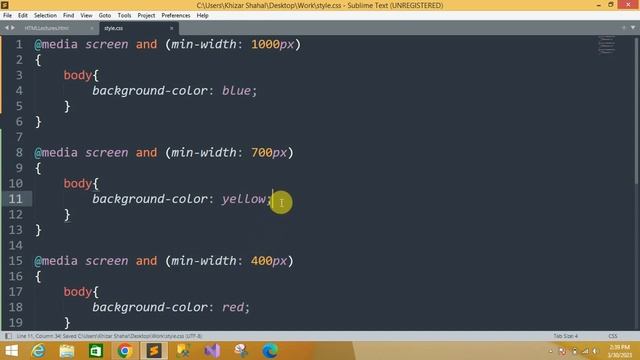Click 'screen' keyword on line 1
This screenshot has width=640, height=360.
coord(107,44)
